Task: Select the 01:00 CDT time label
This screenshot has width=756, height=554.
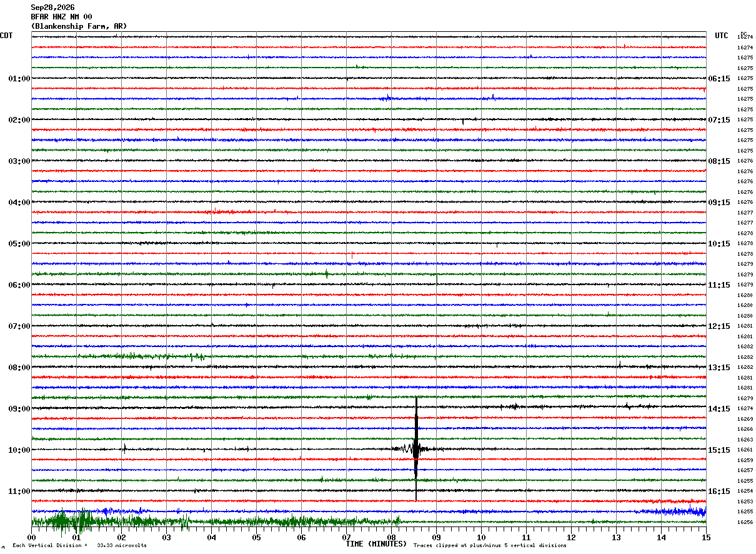Action: pos(19,79)
